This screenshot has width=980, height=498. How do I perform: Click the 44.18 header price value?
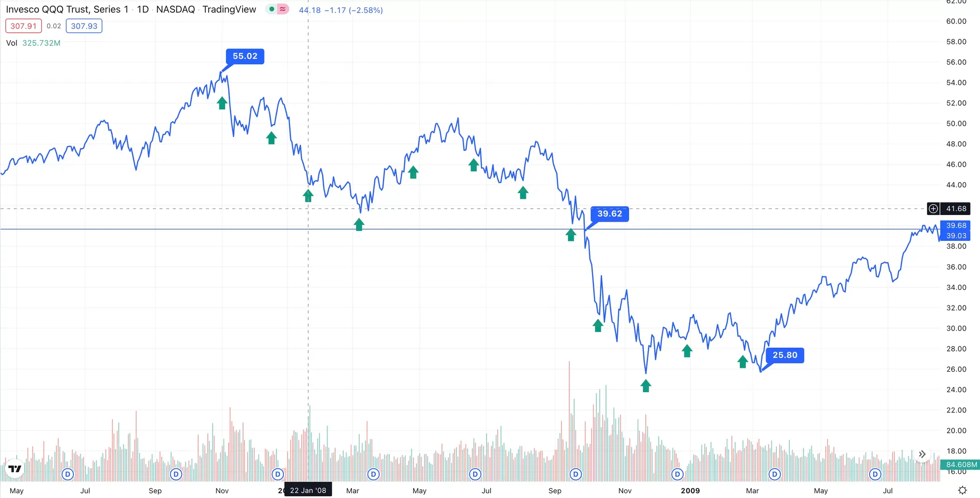coord(310,10)
